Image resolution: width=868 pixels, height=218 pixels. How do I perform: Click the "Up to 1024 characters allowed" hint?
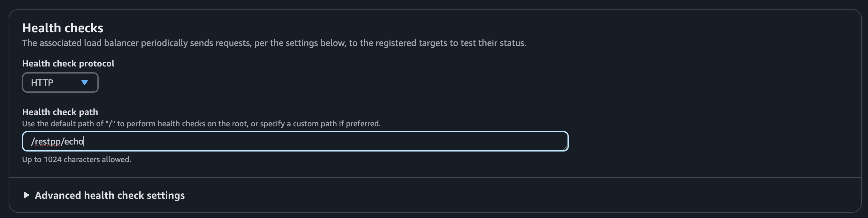pyautogui.click(x=77, y=159)
